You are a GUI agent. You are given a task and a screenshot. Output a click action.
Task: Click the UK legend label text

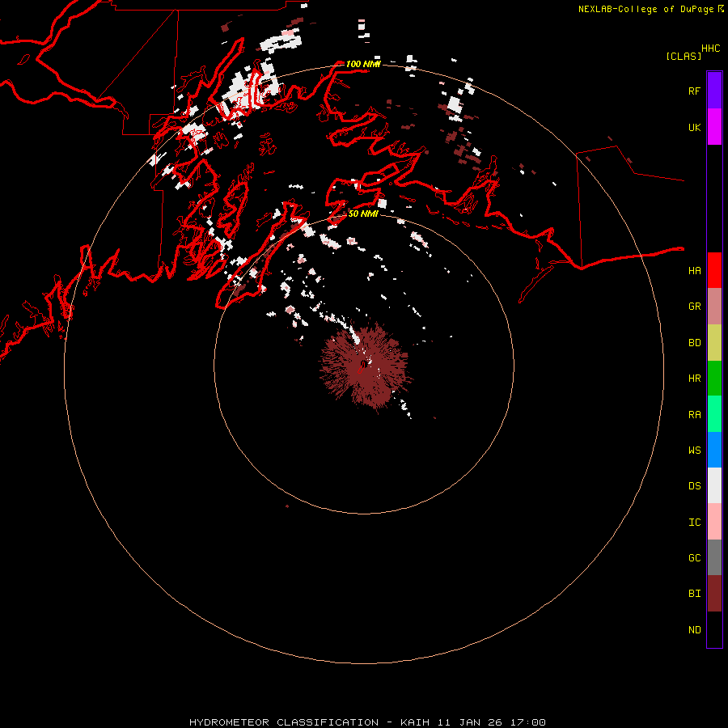pos(694,127)
